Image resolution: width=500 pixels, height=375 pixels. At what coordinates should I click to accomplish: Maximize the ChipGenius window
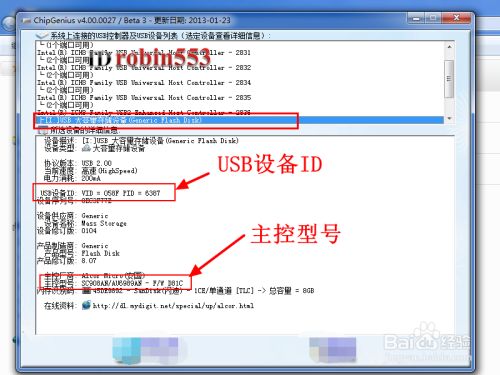coord(432,18)
